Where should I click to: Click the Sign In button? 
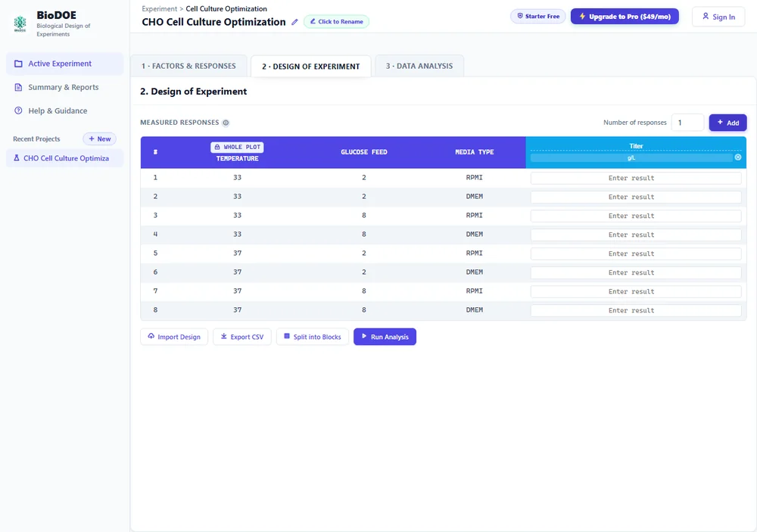pyautogui.click(x=718, y=17)
